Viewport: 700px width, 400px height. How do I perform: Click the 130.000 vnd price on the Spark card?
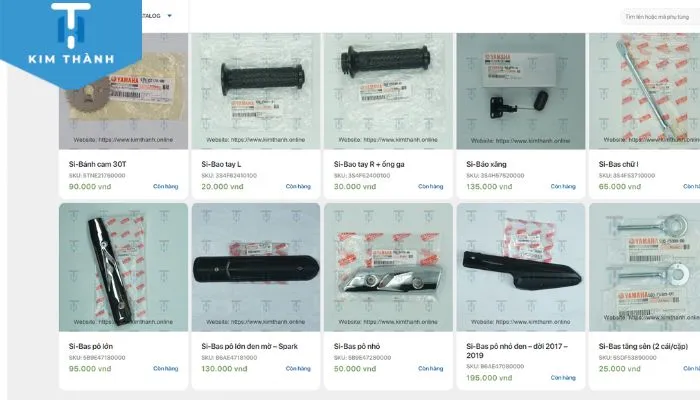point(224,369)
